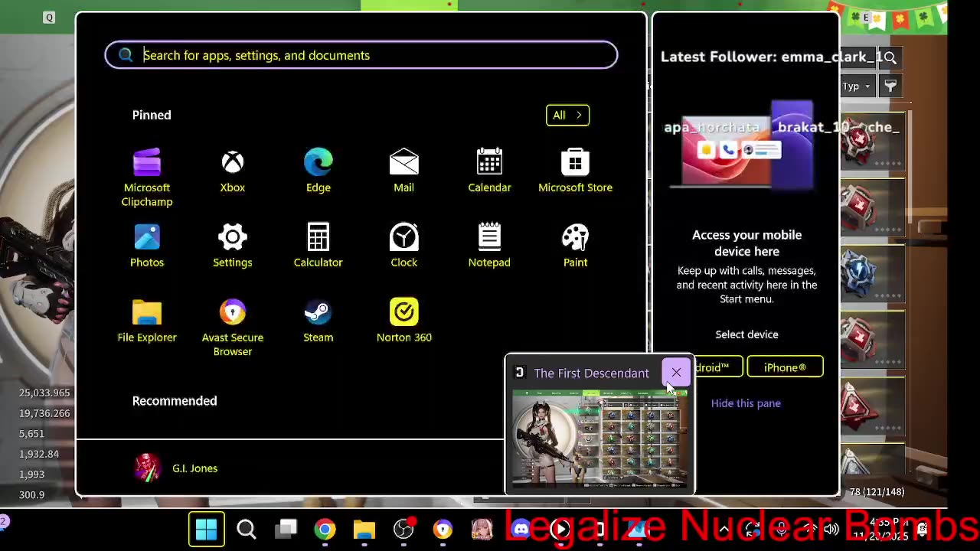Open Edge from the pinned apps
Screen dimensions: 980x551
318,171
